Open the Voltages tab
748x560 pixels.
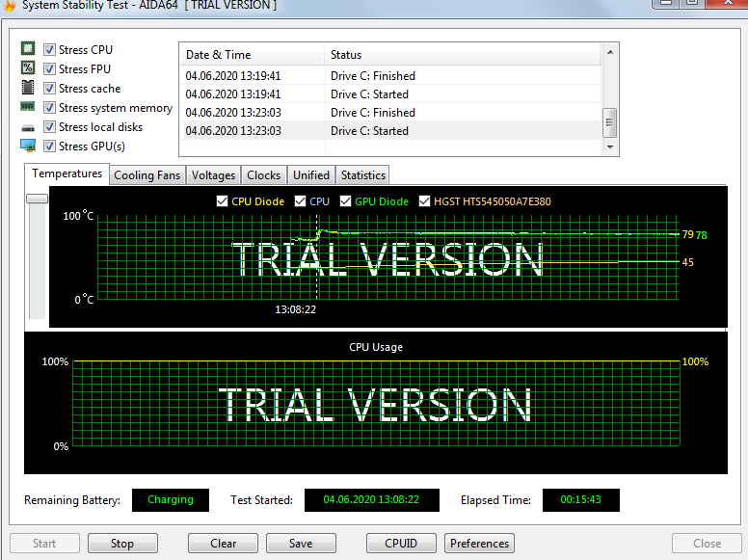click(x=213, y=175)
